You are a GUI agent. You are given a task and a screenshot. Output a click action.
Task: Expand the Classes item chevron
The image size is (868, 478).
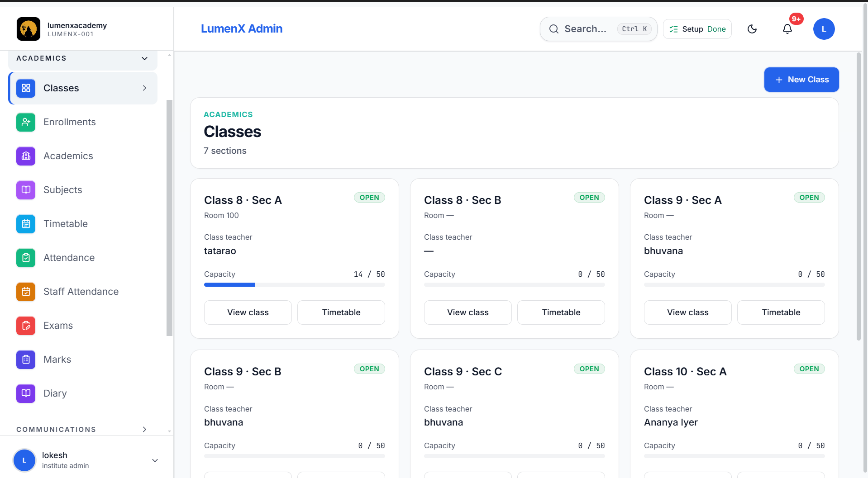coord(144,88)
